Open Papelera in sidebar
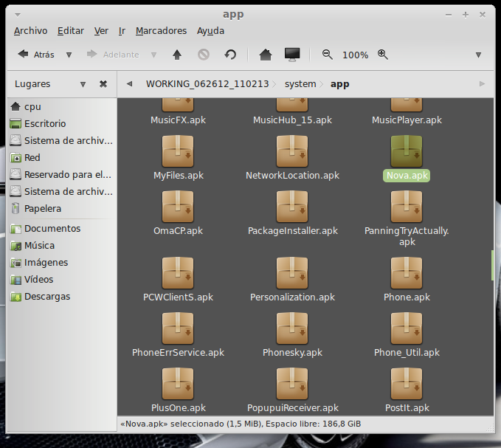The width and height of the screenshot is (501, 448). (x=61, y=208)
